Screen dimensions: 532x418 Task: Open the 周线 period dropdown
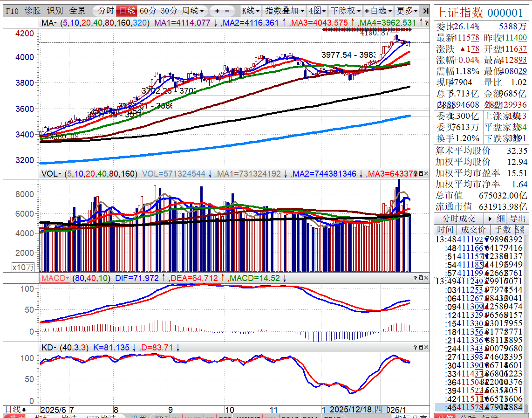(192, 11)
